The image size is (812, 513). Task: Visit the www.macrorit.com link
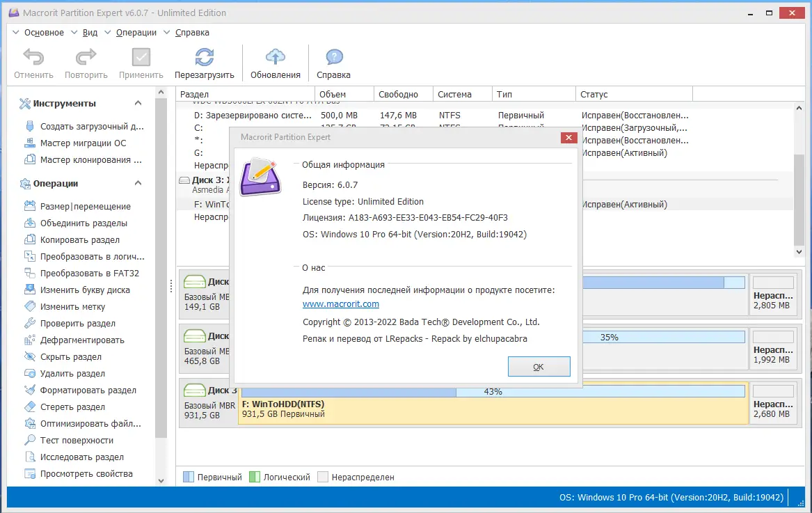pyautogui.click(x=341, y=304)
